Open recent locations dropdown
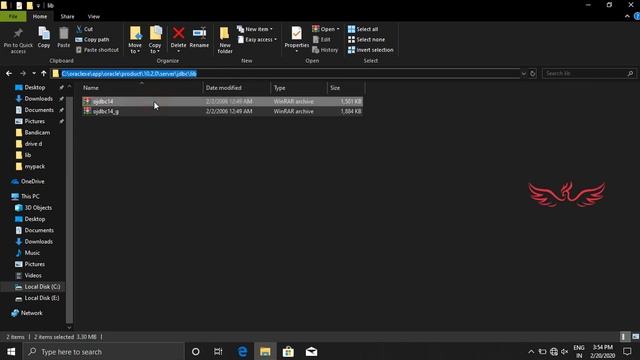 point(34,73)
